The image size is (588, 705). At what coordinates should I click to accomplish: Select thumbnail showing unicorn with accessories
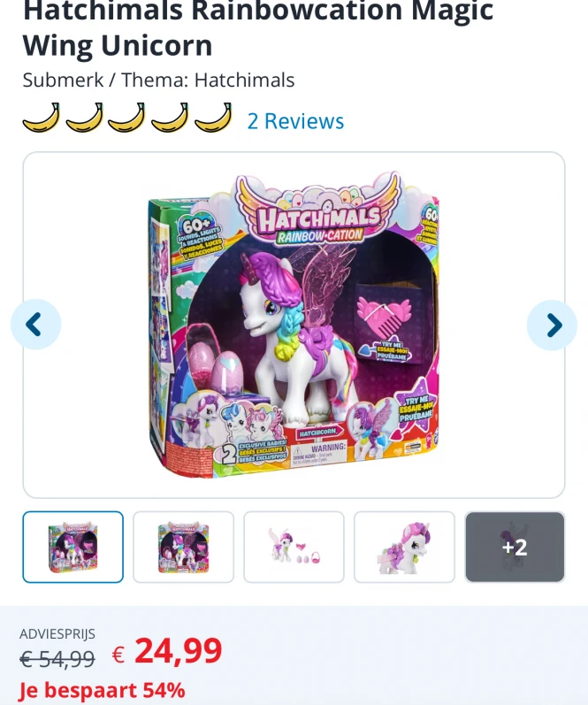coord(294,547)
